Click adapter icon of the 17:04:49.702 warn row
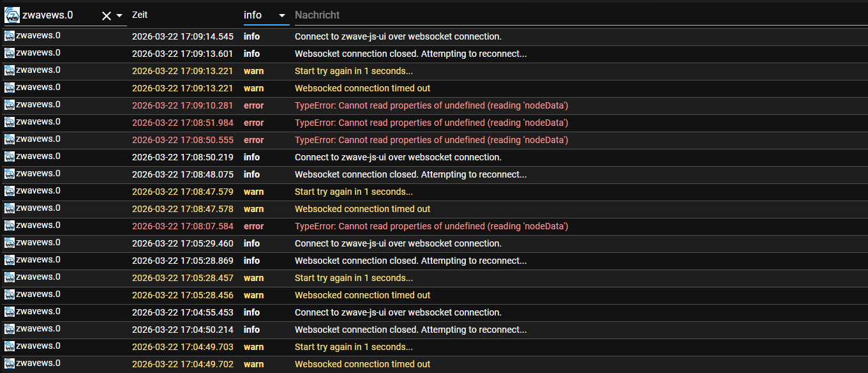The width and height of the screenshot is (868, 373). [10, 364]
